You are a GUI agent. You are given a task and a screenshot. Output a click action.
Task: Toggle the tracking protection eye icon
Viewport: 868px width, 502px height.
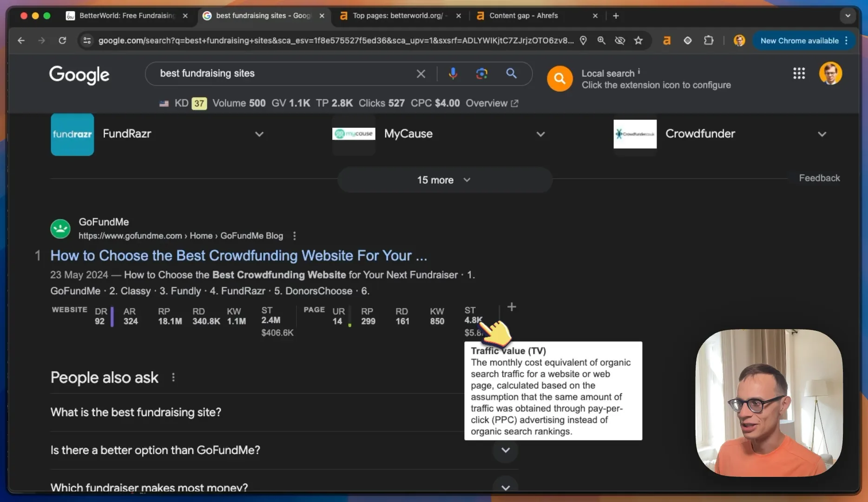click(620, 40)
